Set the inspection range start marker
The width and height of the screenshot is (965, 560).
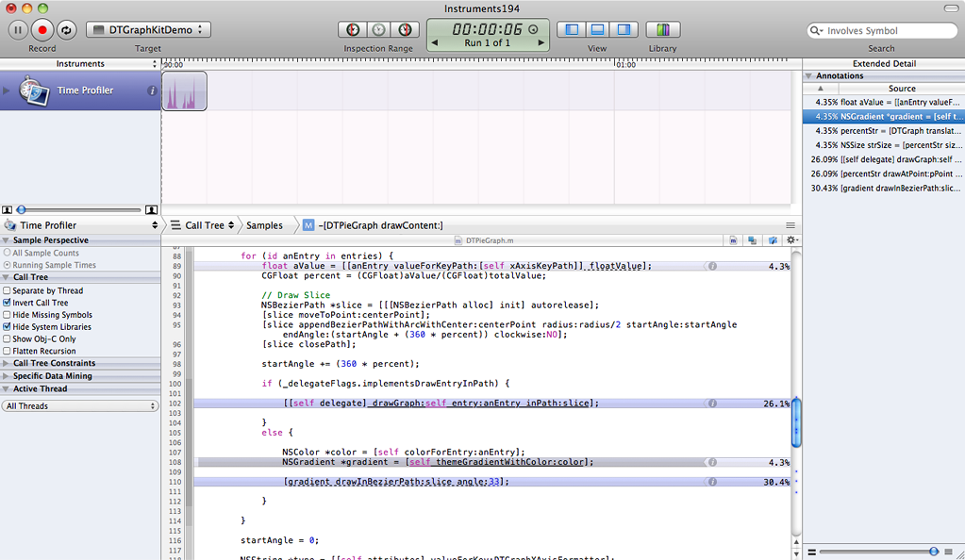click(353, 30)
